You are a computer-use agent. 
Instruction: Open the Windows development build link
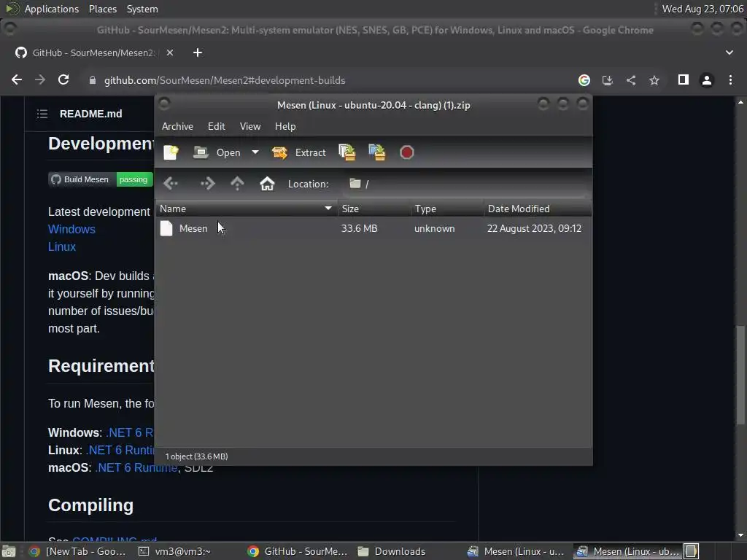(71, 229)
